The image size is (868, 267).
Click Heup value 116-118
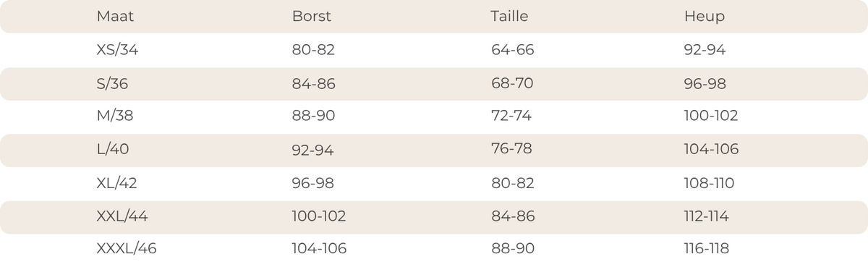point(707,249)
